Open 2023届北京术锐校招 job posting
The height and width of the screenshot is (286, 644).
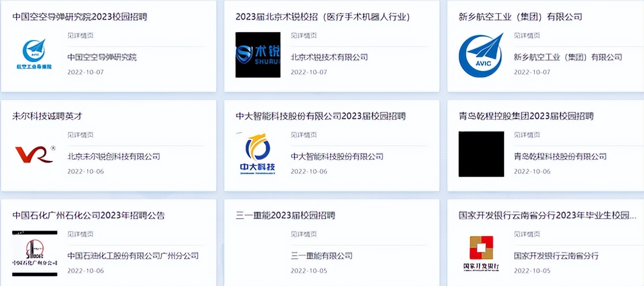point(323,17)
